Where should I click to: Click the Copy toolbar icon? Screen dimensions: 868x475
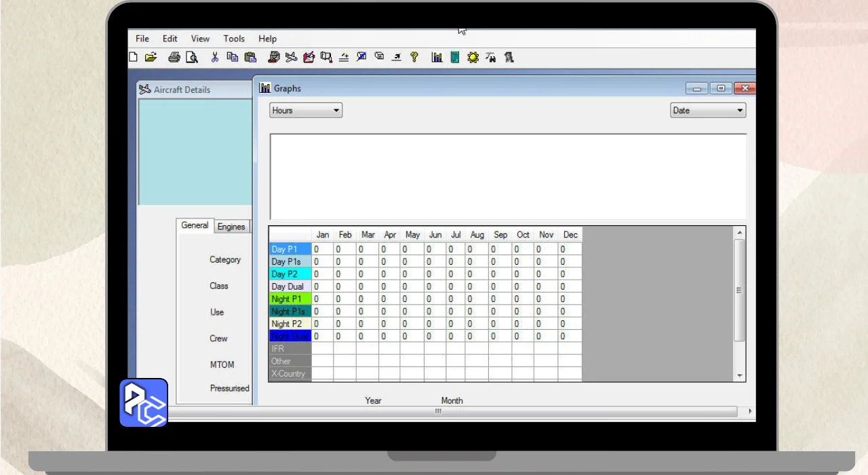pyautogui.click(x=232, y=58)
